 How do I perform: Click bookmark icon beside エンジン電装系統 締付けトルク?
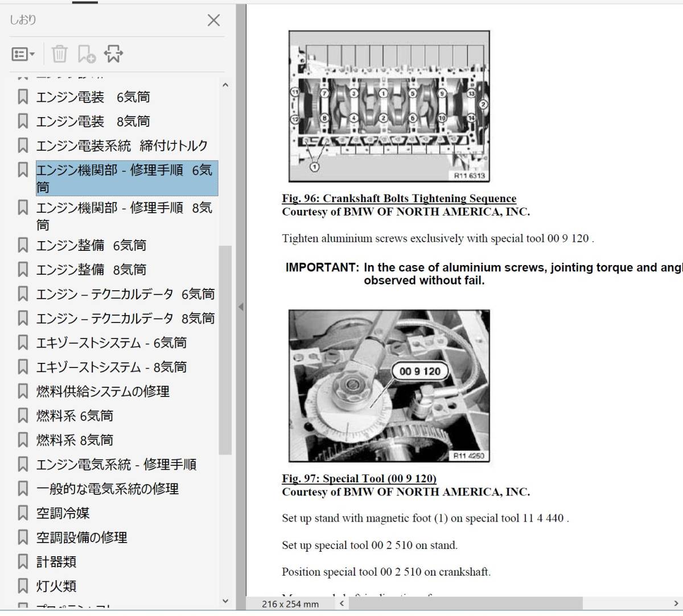[x=23, y=146]
